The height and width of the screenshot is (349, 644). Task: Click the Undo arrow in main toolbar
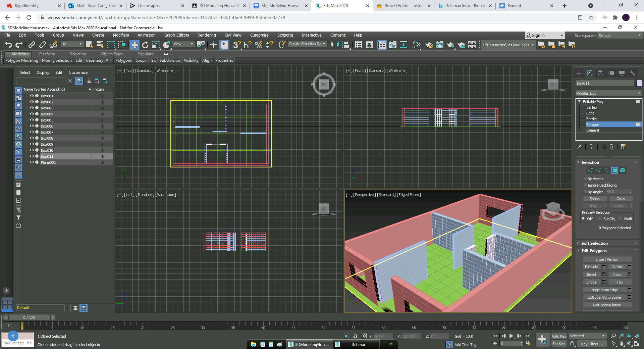tap(8, 45)
